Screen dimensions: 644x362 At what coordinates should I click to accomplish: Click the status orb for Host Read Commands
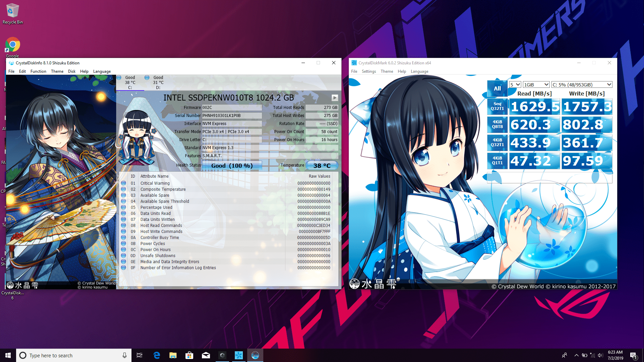pos(123,225)
